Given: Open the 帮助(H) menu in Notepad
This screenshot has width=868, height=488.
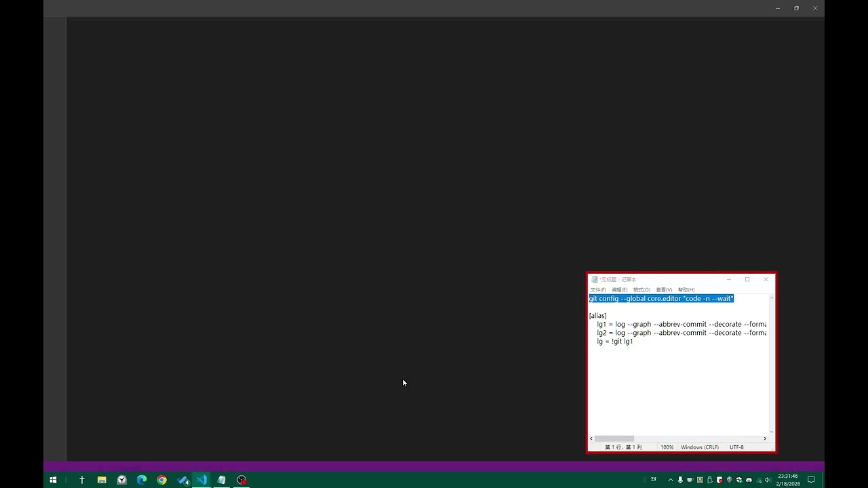Looking at the screenshot, I should [x=686, y=290].
